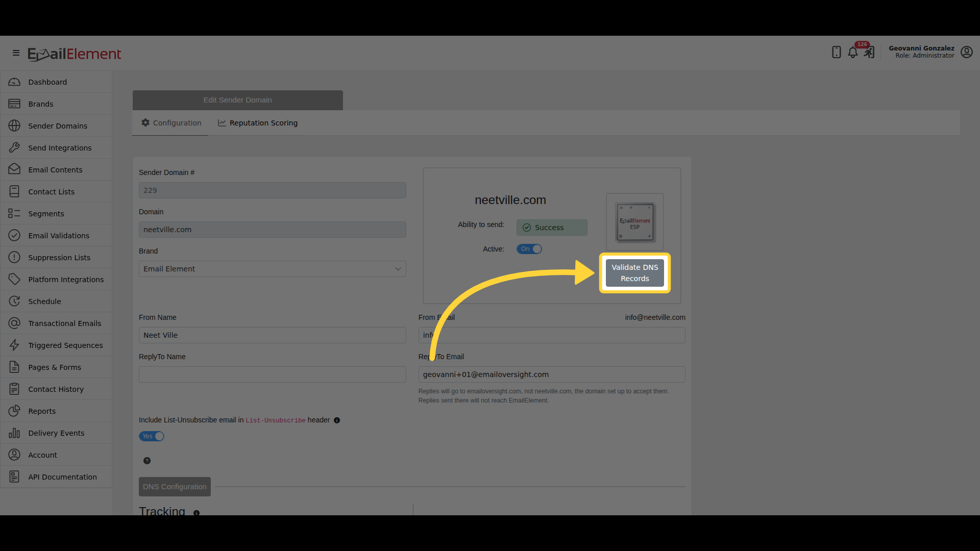Click the Geovanni Gonzalez user name
The width and height of the screenshot is (980, 551).
coord(921,48)
